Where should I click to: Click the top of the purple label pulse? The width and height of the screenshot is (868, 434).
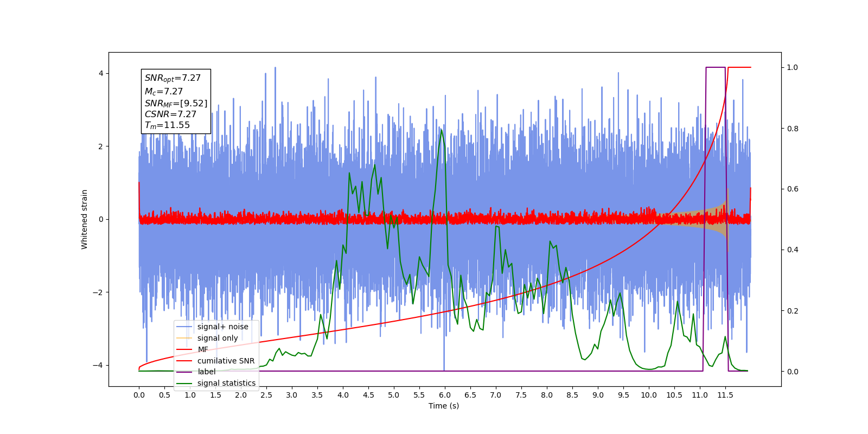[x=716, y=67]
